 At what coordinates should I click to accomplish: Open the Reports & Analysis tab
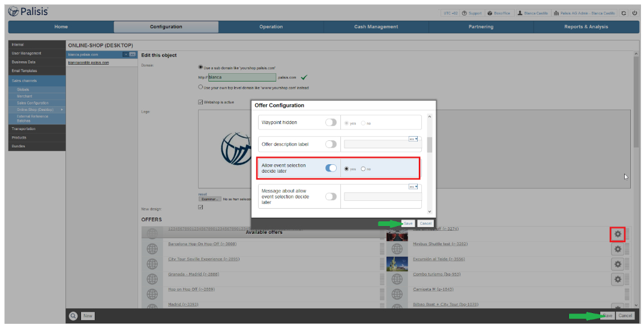pos(586,26)
